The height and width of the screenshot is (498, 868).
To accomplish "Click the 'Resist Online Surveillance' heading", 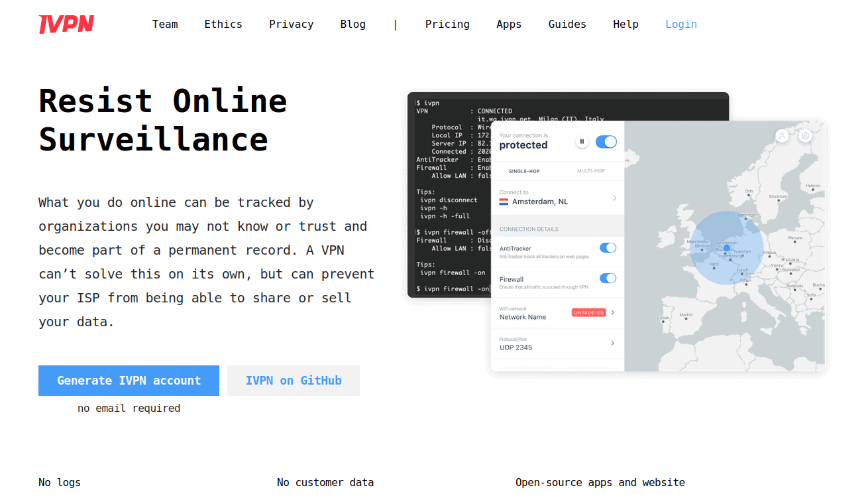I will [x=162, y=120].
